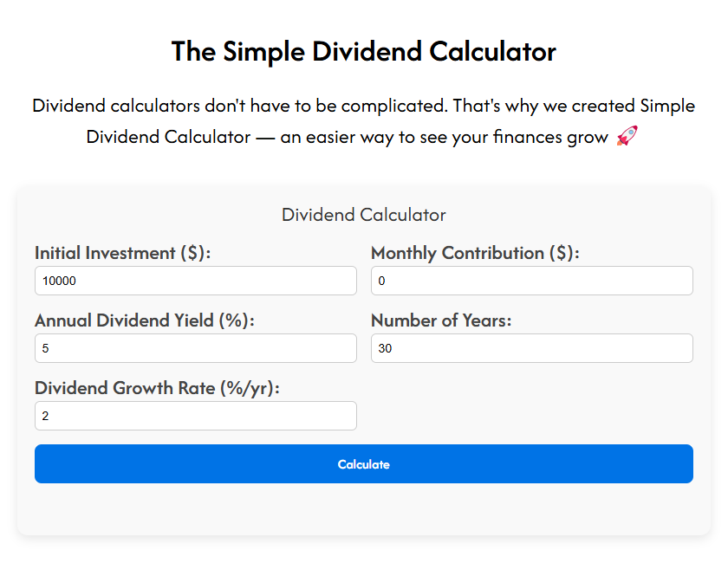Click the '10000' value in Initial Investment
The image size is (728, 563).
point(59,281)
